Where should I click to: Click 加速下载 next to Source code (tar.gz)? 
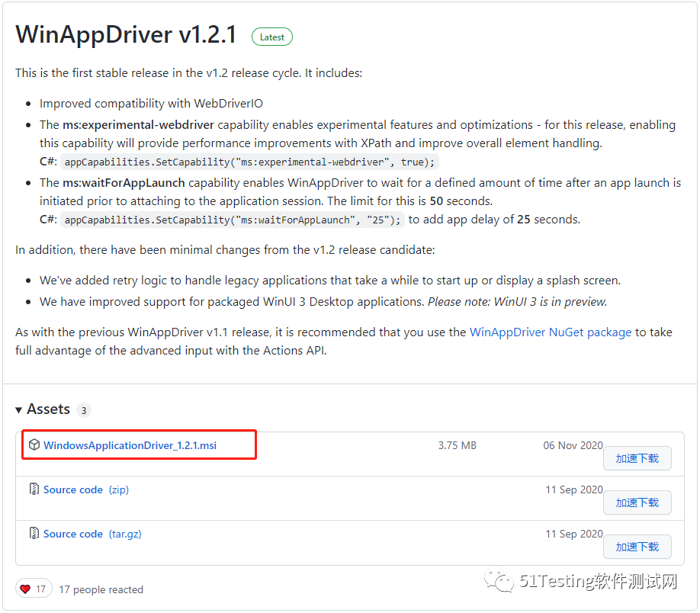click(x=637, y=547)
